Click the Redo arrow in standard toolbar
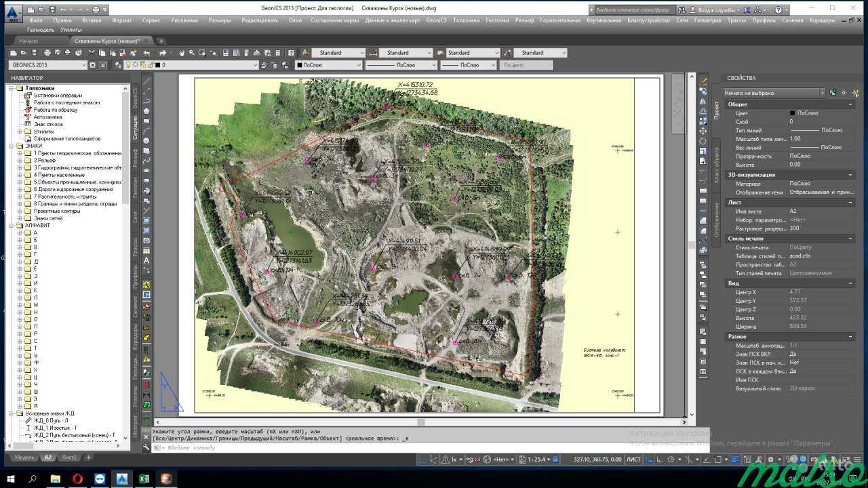The image size is (868, 488). (x=162, y=53)
